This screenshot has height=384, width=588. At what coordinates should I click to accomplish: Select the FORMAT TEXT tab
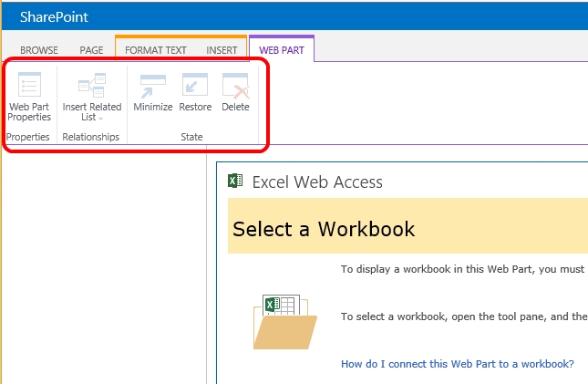156,50
